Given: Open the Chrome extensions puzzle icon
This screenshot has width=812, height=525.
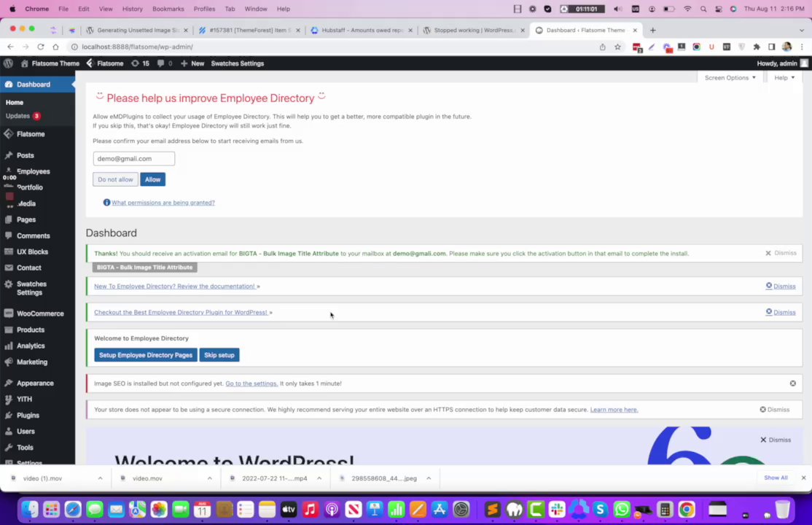Looking at the screenshot, I should tap(757, 47).
